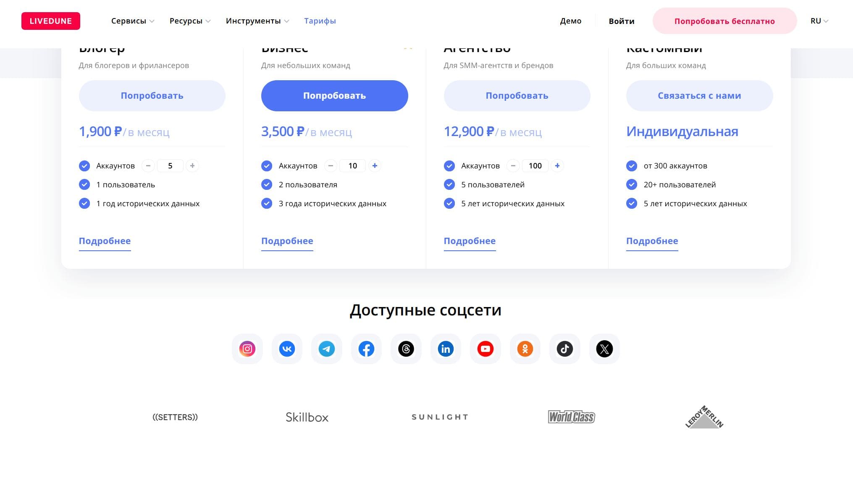
Task: Click the TikTok icon
Action: [x=565, y=349]
